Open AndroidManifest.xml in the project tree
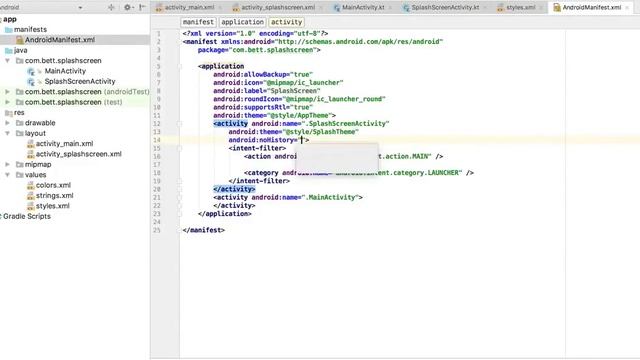This screenshot has width=640, height=360. pyautogui.click(x=60, y=40)
